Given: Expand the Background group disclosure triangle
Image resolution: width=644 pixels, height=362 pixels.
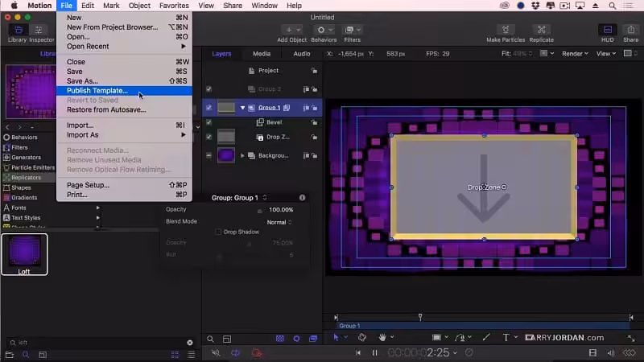Looking at the screenshot, I should pyautogui.click(x=242, y=155).
